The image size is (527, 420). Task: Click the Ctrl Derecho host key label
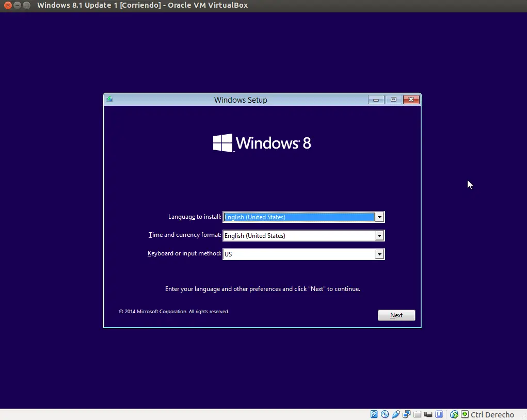(x=492, y=415)
